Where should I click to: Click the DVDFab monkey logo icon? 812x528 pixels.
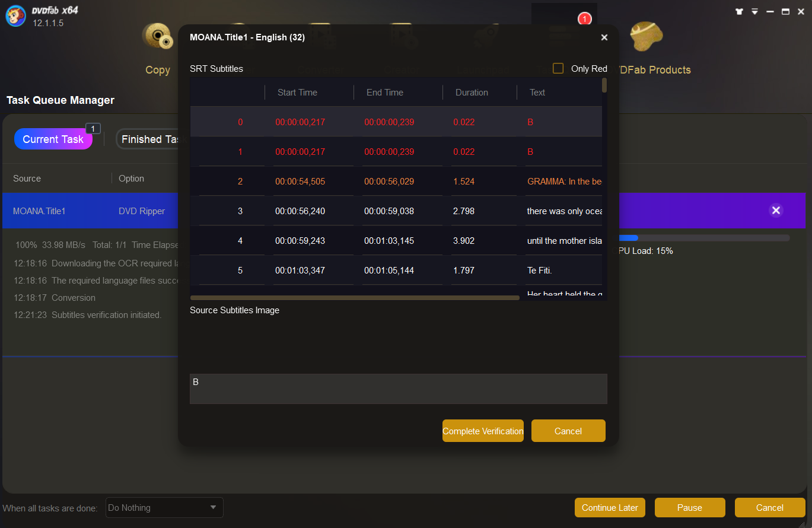[16, 16]
